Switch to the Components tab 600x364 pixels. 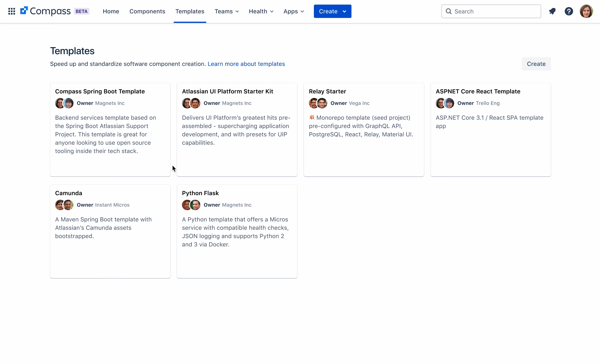147,11
